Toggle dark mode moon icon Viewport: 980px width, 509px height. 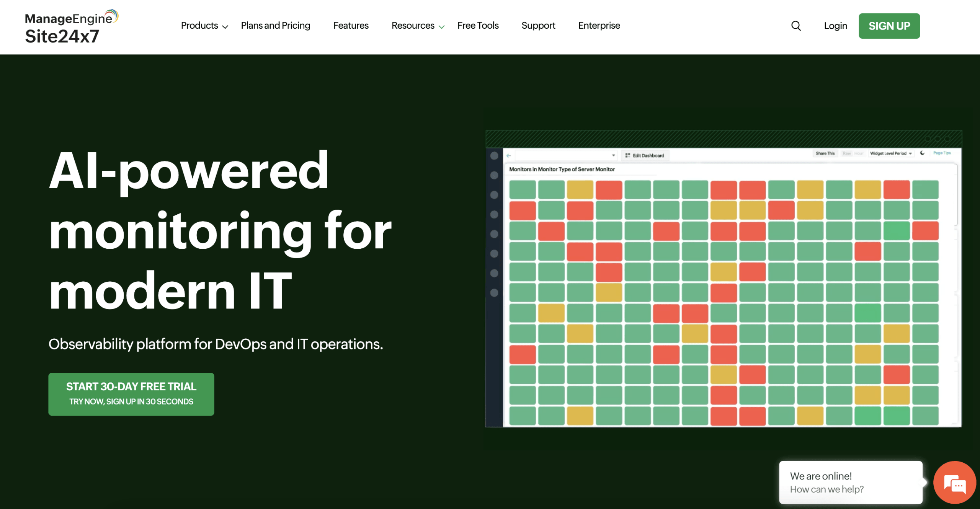922,153
